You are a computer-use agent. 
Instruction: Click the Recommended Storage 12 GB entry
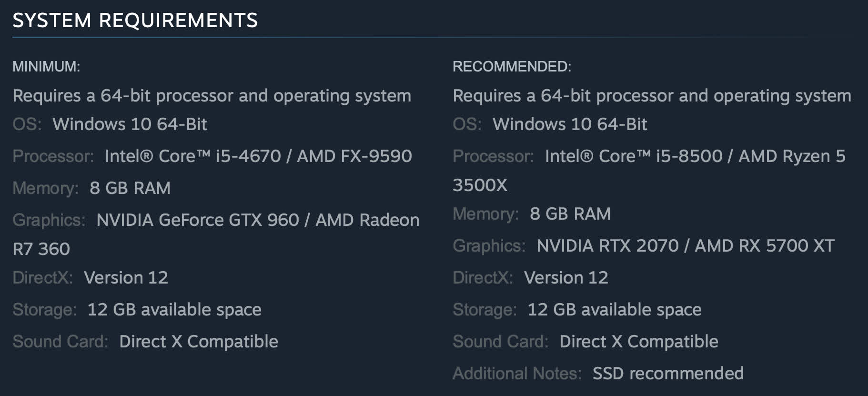pyautogui.click(x=614, y=310)
